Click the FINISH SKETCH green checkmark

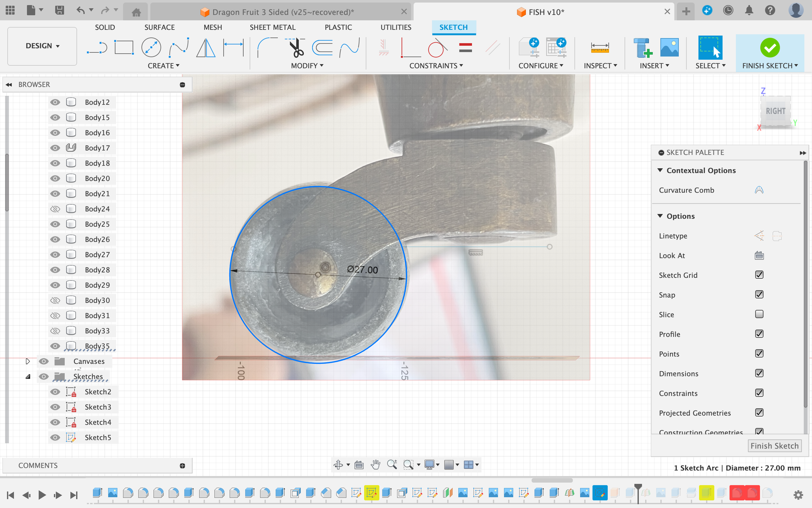pyautogui.click(x=770, y=48)
